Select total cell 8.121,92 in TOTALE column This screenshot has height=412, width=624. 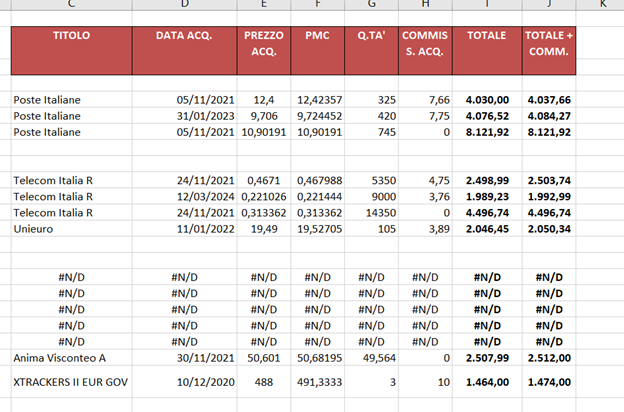click(x=487, y=132)
